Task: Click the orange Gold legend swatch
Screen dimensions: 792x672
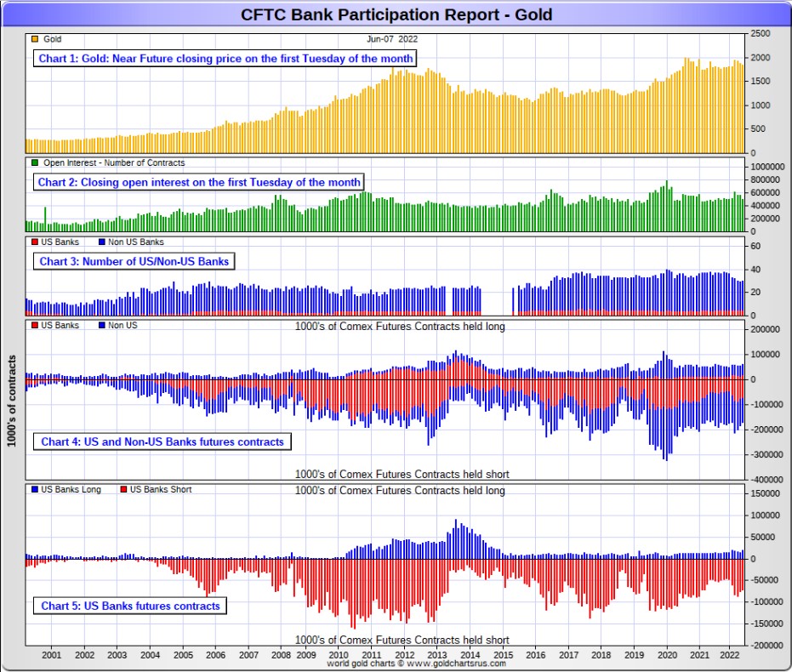Action: click(34, 39)
